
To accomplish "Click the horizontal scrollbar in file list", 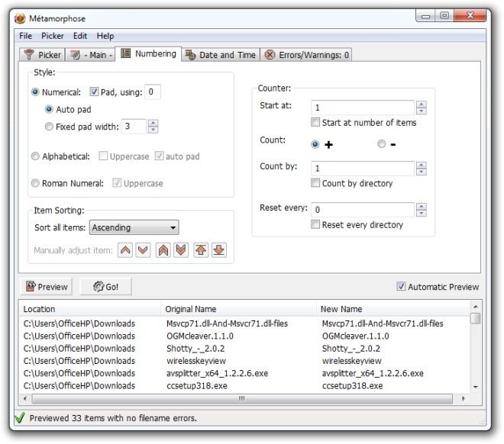I will coord(242,399).
